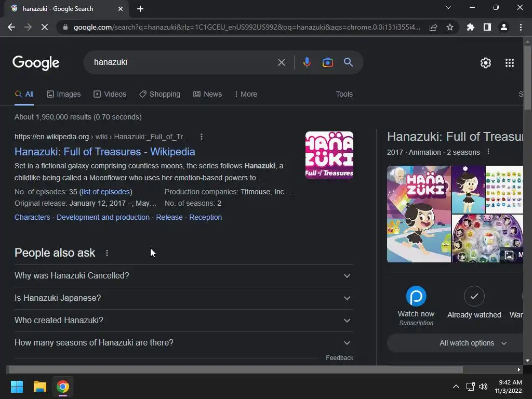Click About 1,950,000 results text
Viewport: 532px width, 399px height.
[x=78, y=117]
